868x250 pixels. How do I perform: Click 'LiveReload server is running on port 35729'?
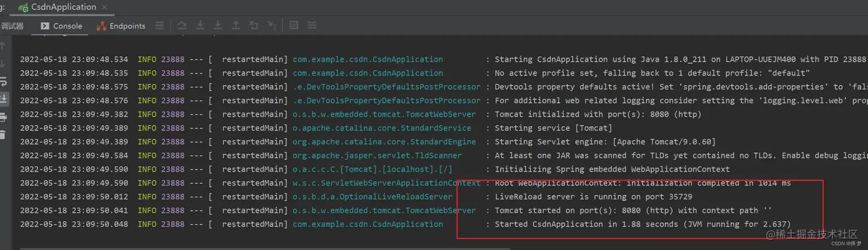pyautogui.click(x=594, y=197)
